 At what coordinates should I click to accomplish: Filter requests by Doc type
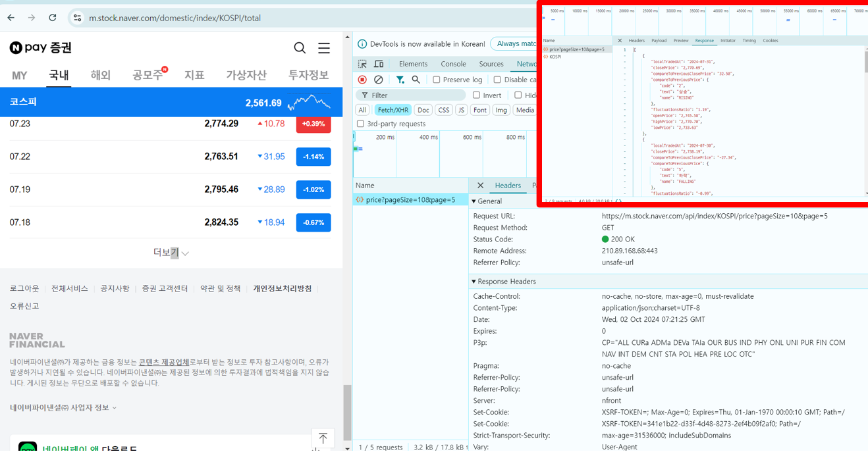click(423, 110)
